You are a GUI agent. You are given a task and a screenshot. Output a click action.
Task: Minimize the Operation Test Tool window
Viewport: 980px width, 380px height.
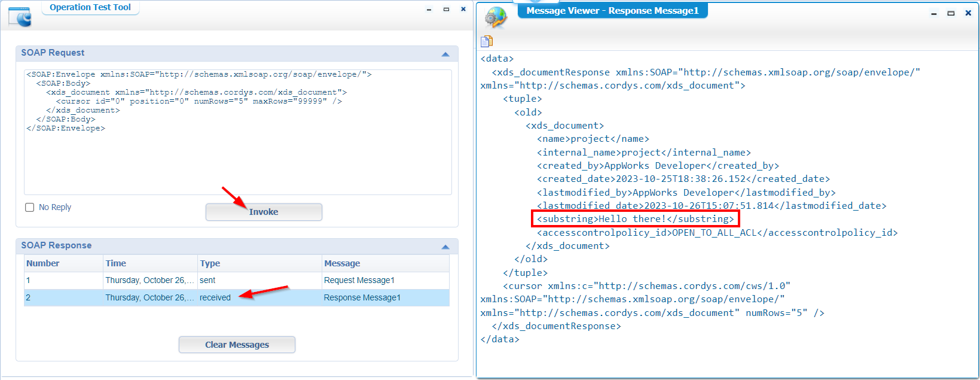429,10
